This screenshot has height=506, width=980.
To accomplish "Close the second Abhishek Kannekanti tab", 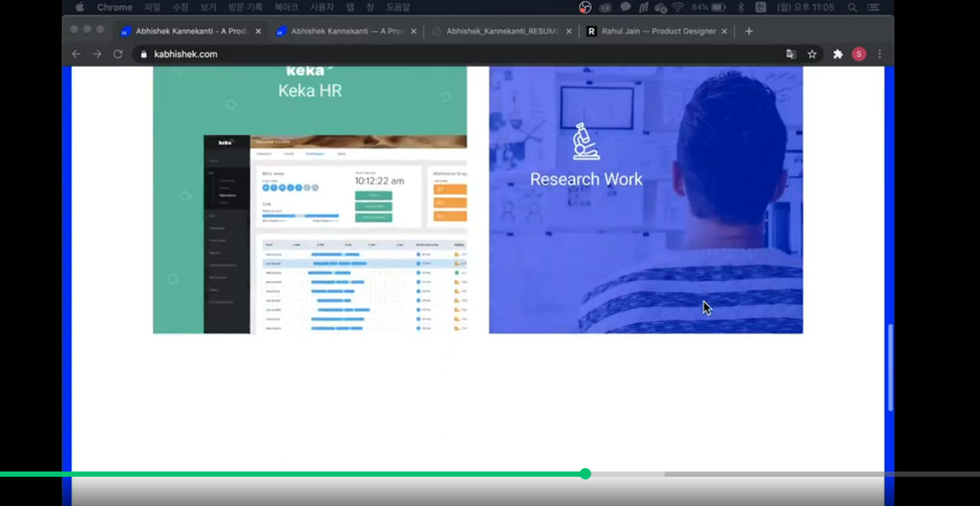I will [414, 31].
